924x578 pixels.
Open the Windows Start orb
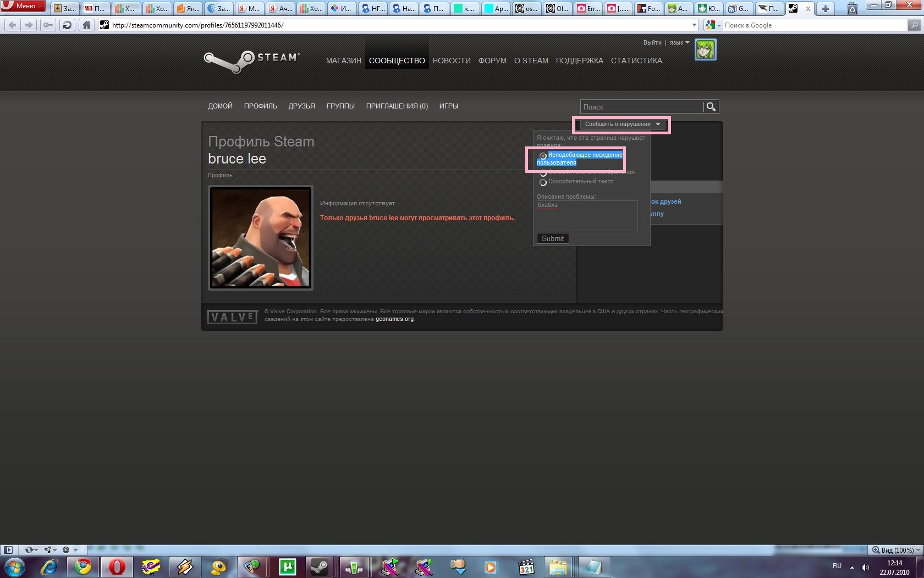coord(15,567)
